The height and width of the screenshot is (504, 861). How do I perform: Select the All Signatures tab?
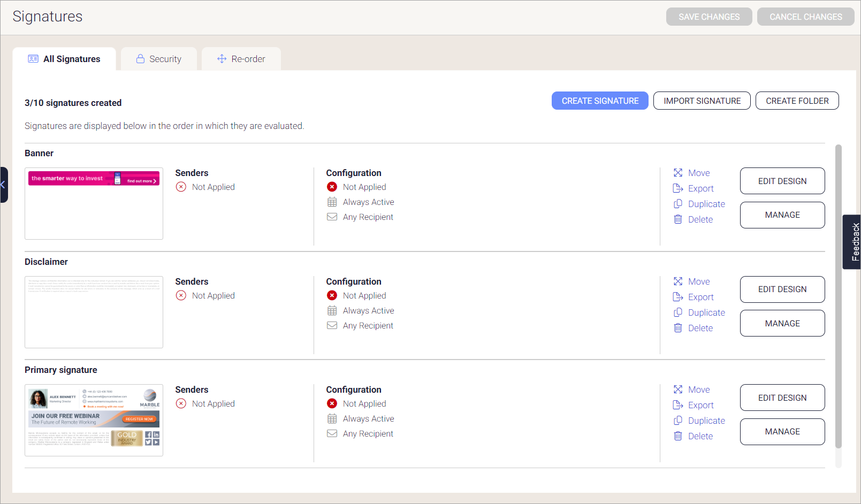click(64, 59)
